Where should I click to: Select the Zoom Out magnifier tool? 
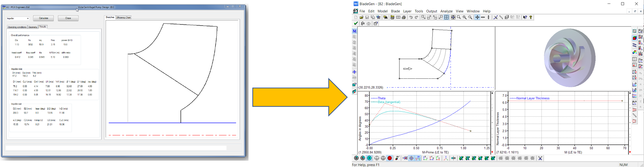[470, 17]
